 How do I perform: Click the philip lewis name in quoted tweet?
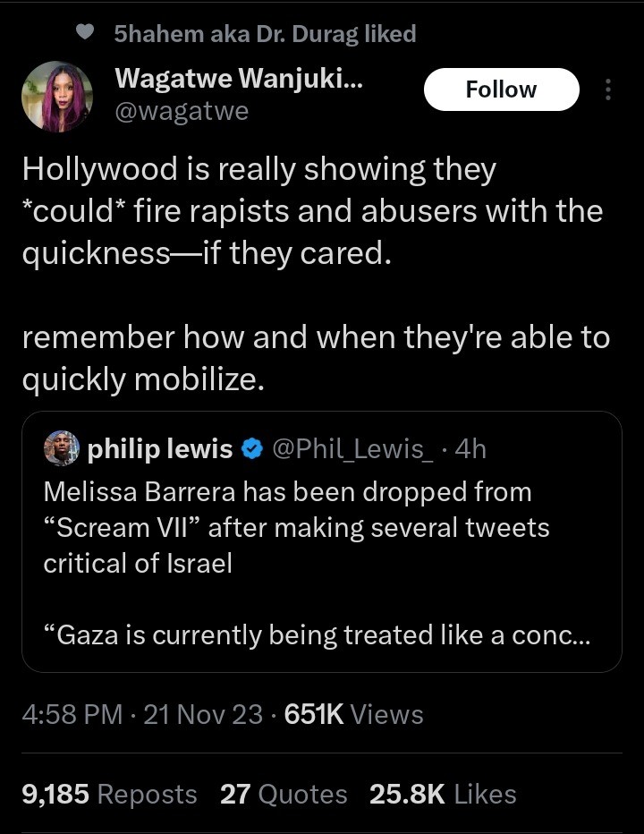click(160, 449)
